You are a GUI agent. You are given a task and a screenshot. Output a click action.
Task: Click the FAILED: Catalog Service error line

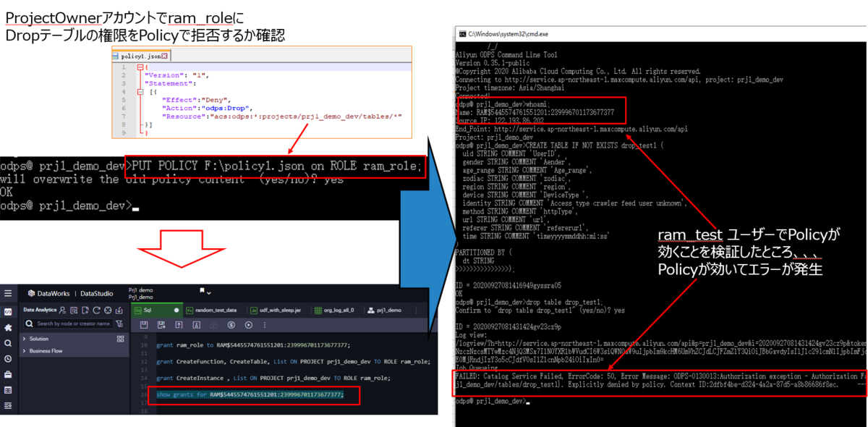[x=660, y=376]
